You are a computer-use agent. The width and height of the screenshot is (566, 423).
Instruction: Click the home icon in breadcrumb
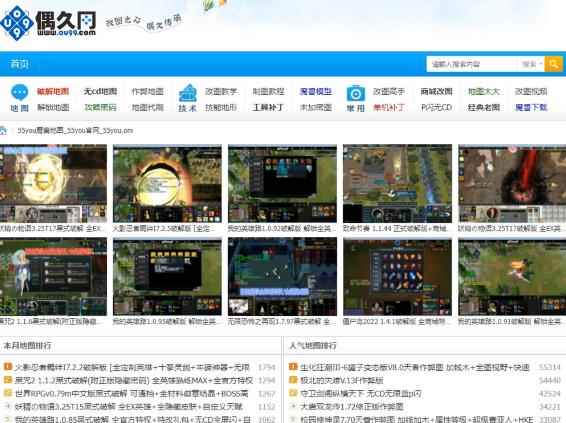(3, 131)
